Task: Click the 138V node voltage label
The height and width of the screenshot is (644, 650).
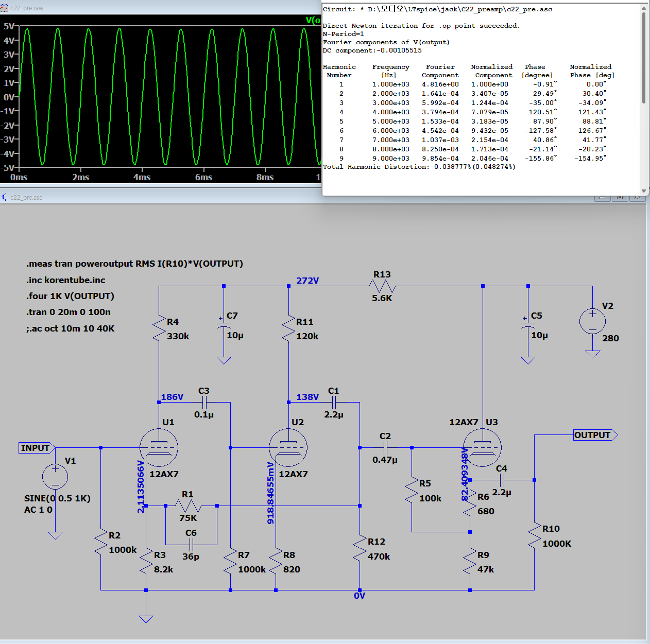Action: click(x=307, y=397)
